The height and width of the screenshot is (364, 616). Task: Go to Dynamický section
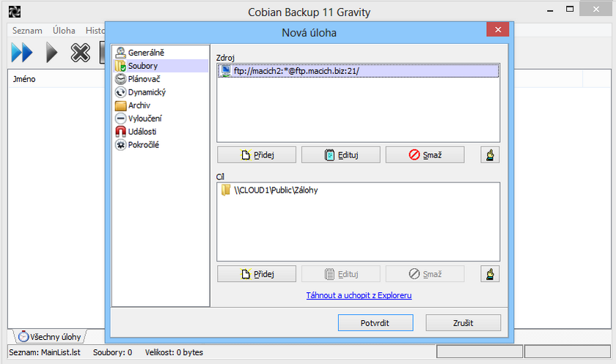pos(147,92)
